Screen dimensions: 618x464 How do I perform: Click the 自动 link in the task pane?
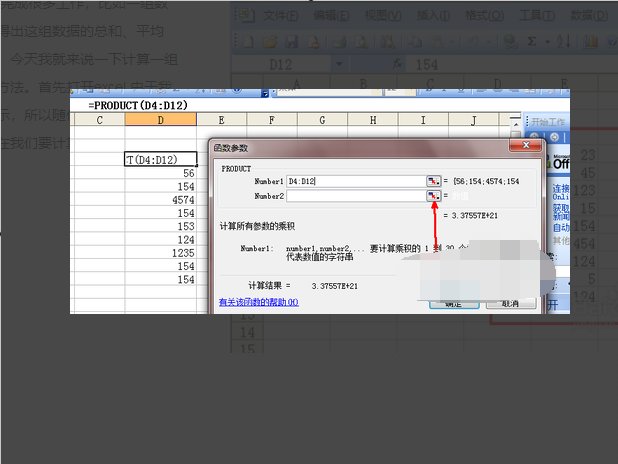[x=561, y=227]
